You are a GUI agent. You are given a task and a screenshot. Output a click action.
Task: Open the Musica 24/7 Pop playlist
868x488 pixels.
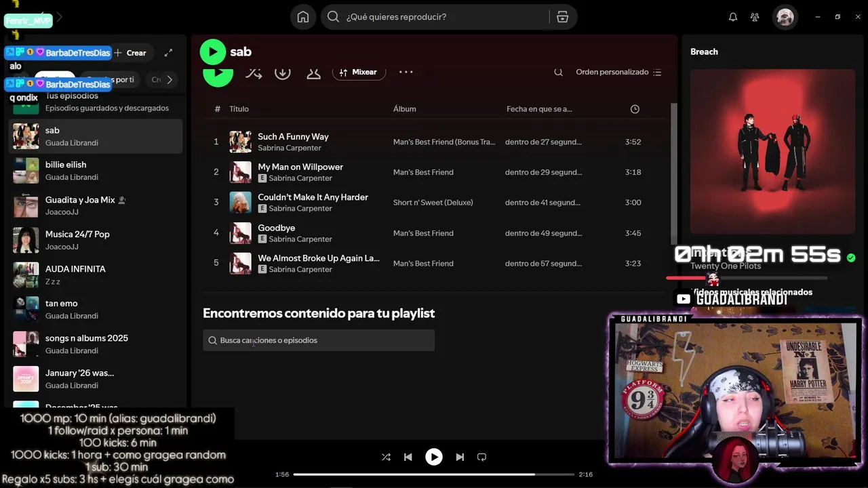click(x=96, y=240)
